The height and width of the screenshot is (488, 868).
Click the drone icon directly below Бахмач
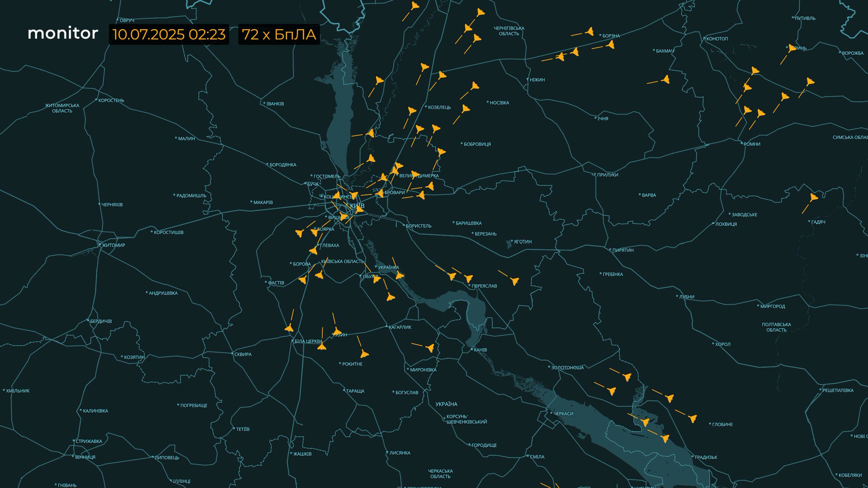coord(665,80)
